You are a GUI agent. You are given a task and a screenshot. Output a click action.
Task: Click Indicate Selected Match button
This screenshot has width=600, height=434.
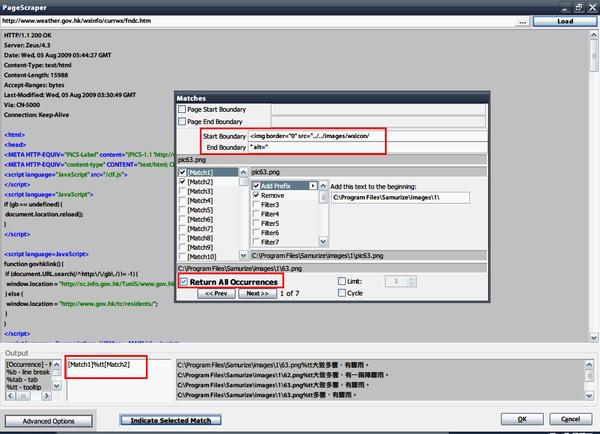171,420
